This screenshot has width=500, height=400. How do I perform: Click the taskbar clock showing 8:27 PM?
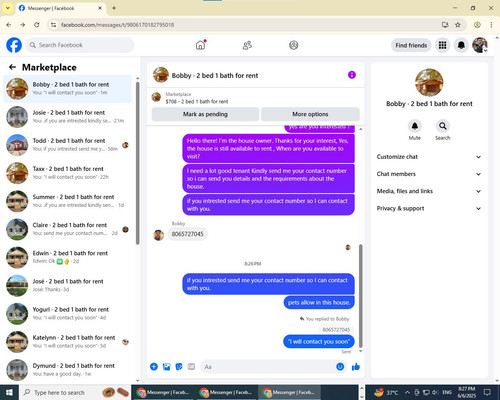pyautogui.click(x=467, y=392)
